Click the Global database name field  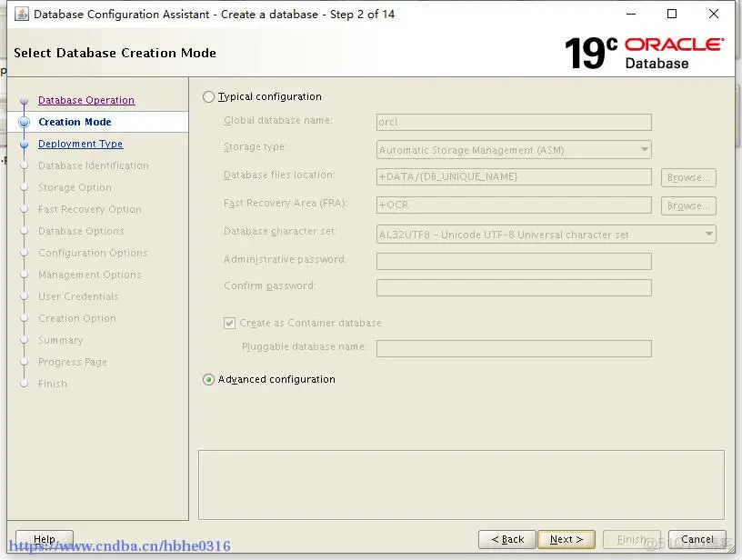514,122
